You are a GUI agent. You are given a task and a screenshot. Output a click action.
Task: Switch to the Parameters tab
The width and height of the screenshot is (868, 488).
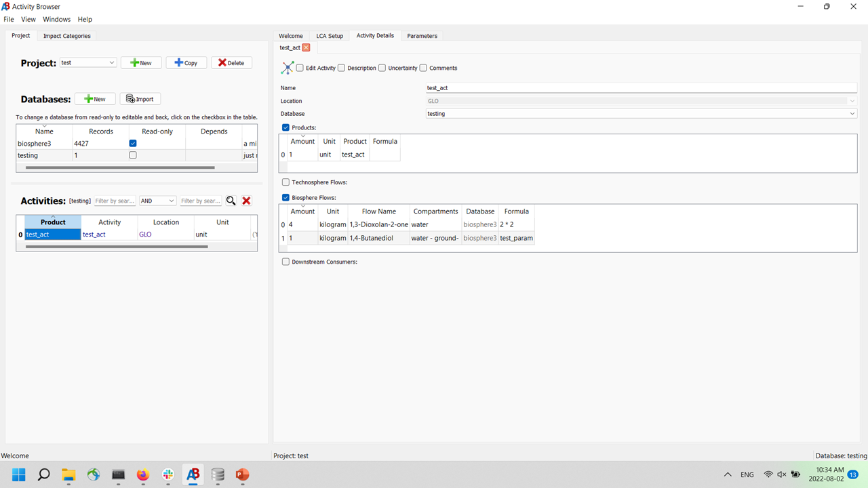422,36
